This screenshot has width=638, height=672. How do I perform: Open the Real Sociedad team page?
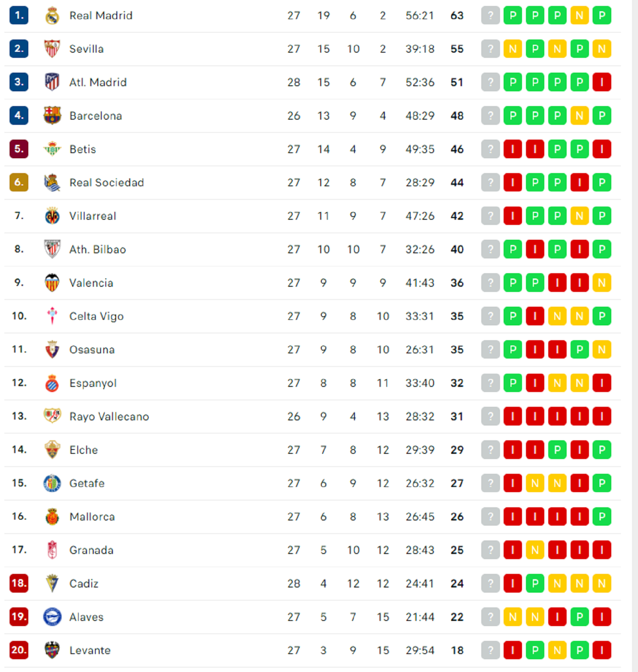click(106, 183)
